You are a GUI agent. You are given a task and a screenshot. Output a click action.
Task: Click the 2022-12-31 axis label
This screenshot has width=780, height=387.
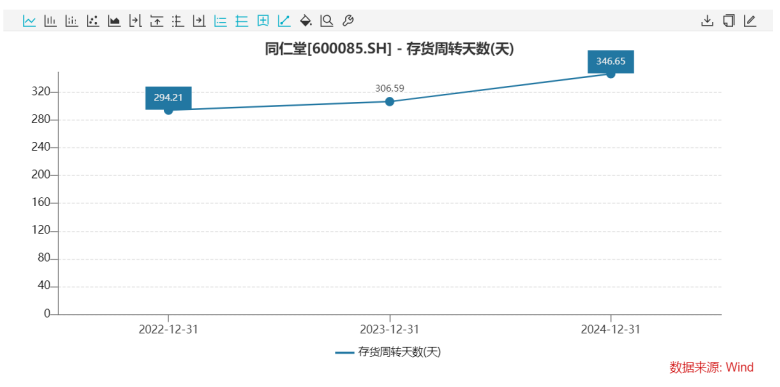point(168,329)
